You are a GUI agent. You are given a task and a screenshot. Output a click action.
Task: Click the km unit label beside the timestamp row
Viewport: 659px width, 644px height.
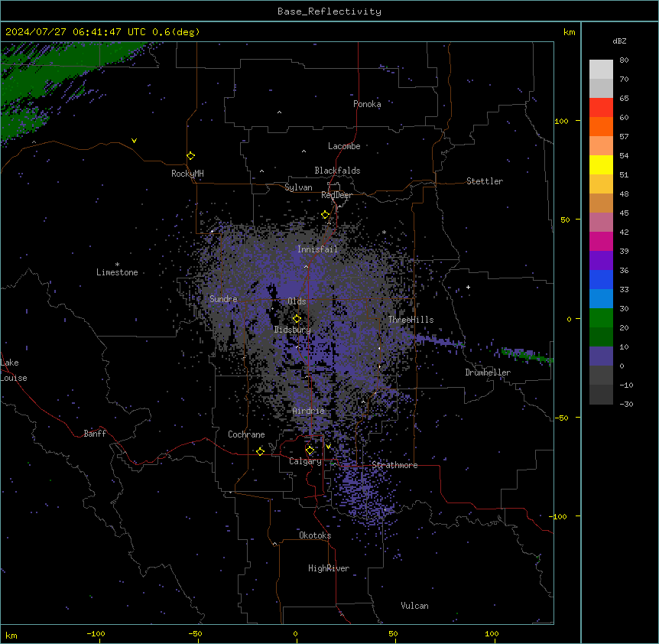click(x=569, y=32)
